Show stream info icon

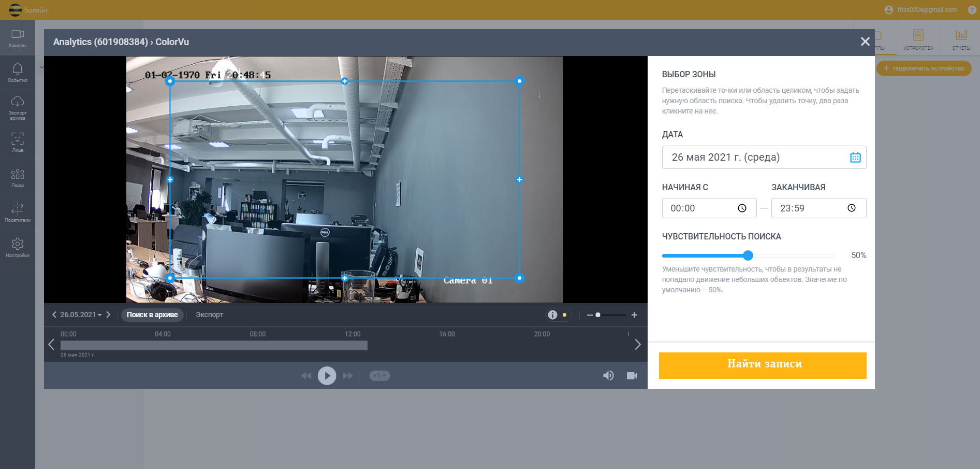[x=553, y=315]
